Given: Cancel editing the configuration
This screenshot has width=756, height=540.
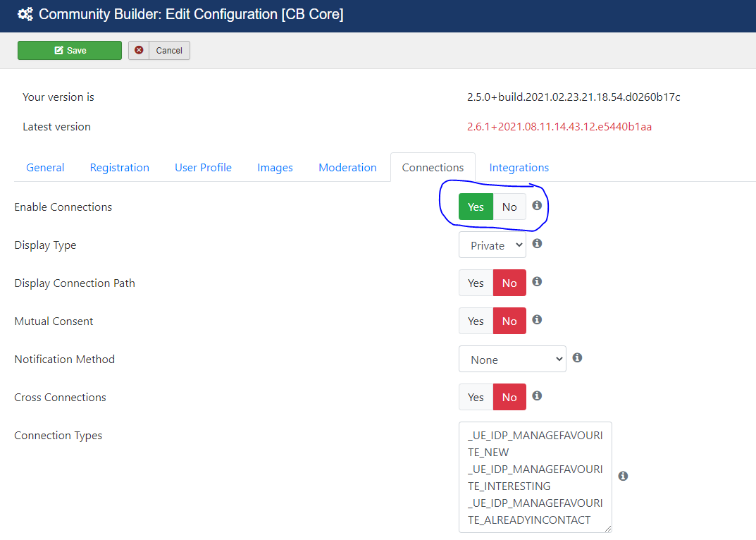Looking at the screenshot, I should click(x=159, y=50).
